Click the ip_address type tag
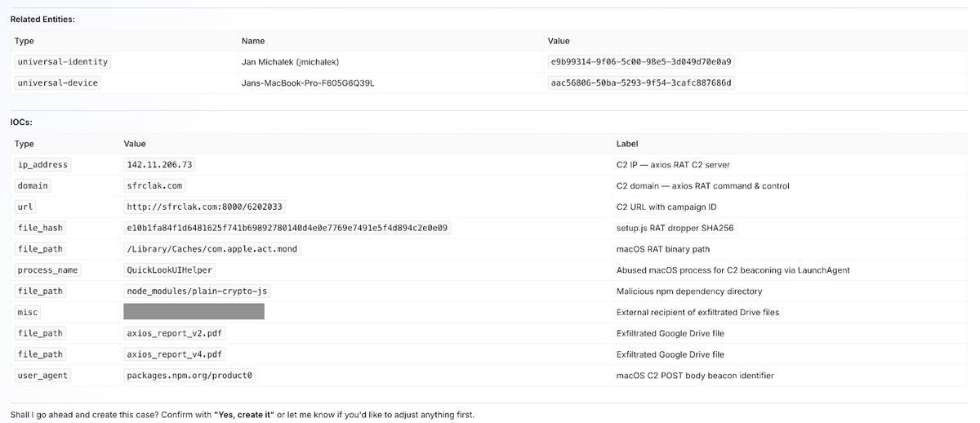The height and width of the screenshot is (423, 980). click(x=42, y=164)
